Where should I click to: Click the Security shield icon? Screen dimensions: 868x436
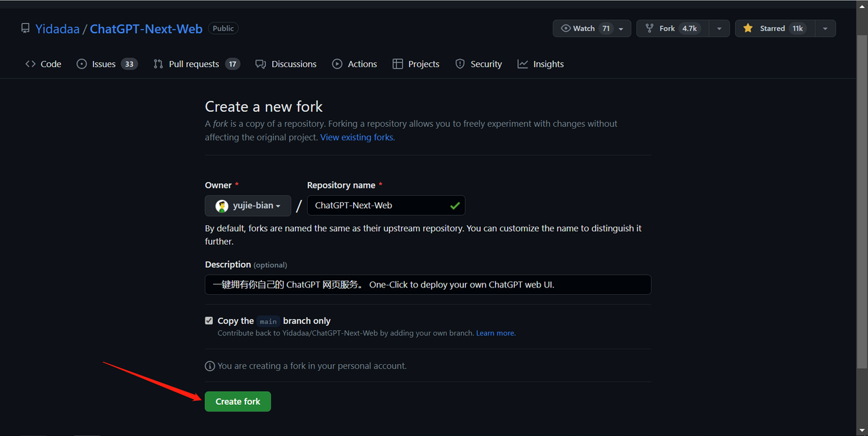[460, 64]
